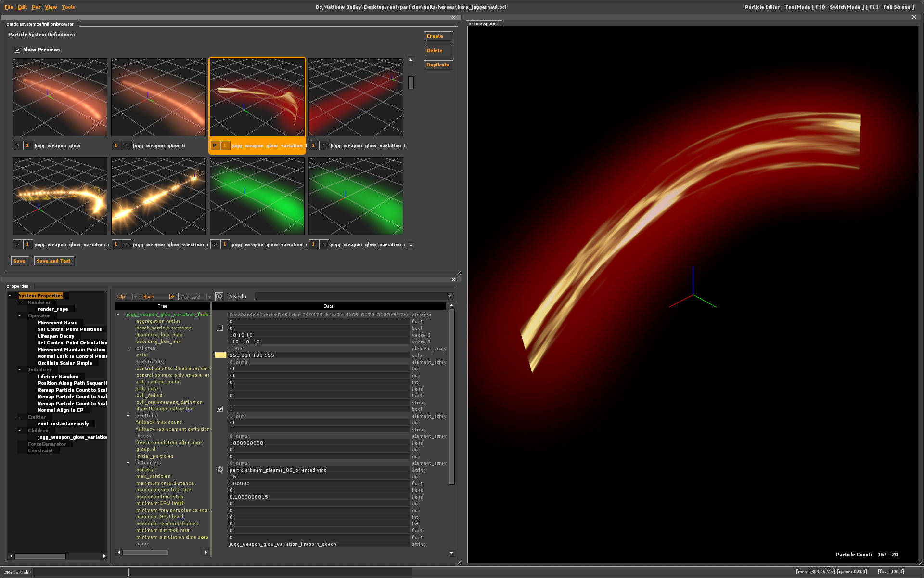The height and width of the screenshot is (578, 924).
Task: Select the Lifespan Decay operator
Action: click(56, 336)
